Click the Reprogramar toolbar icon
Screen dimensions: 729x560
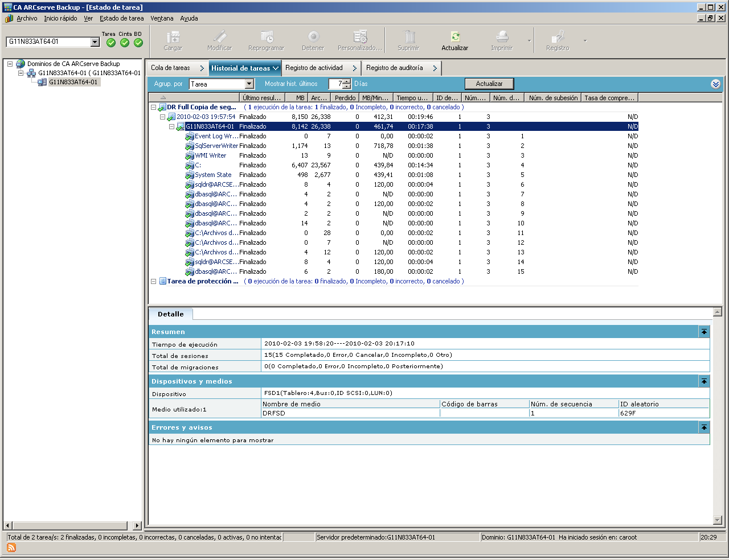[267, 38]
